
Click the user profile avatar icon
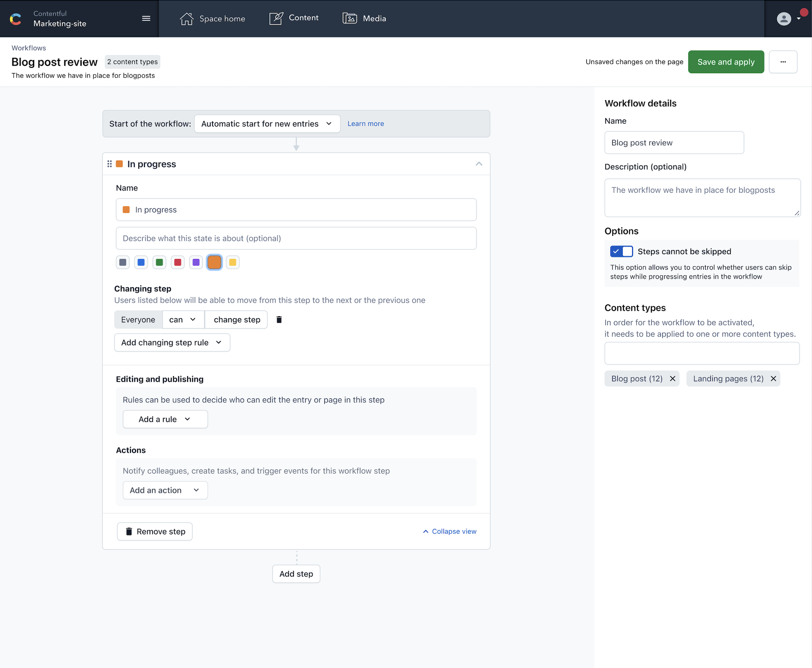(x=784, y=18)
